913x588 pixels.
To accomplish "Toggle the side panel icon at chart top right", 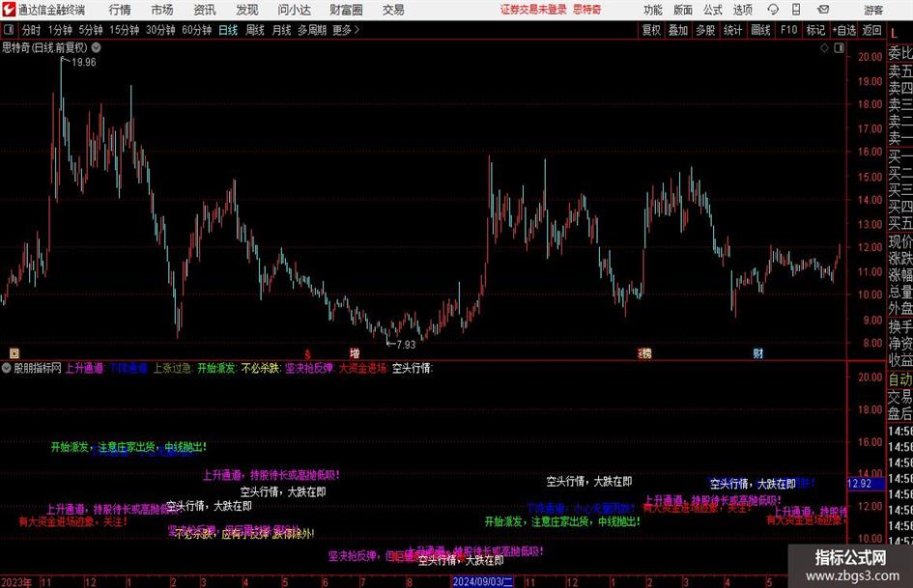I will pos(839,48).
